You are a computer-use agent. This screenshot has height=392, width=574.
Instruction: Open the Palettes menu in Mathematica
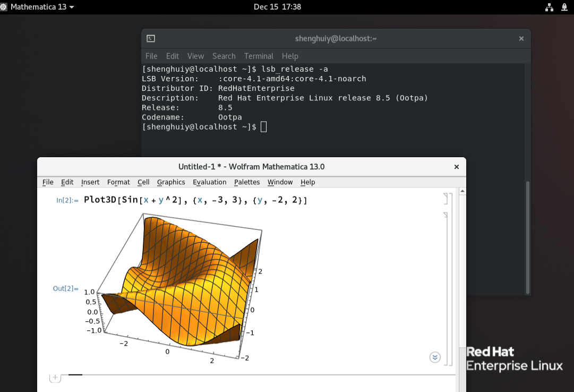247,182
